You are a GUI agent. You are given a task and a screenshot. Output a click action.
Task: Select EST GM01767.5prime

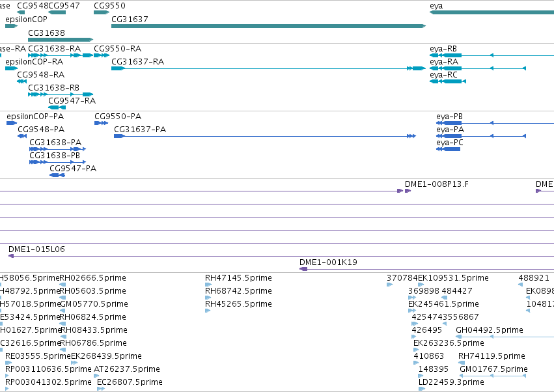493,376
